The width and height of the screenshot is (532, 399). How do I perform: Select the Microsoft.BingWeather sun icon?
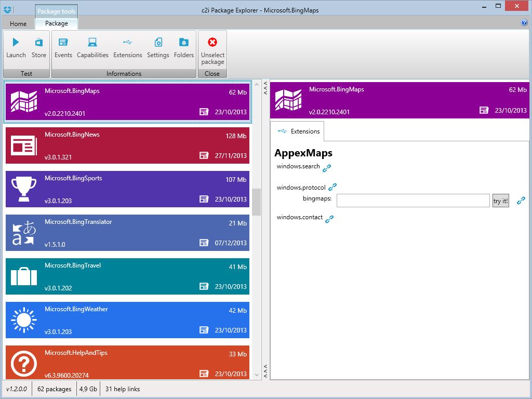pyautogui.click(x=23, y=320)
